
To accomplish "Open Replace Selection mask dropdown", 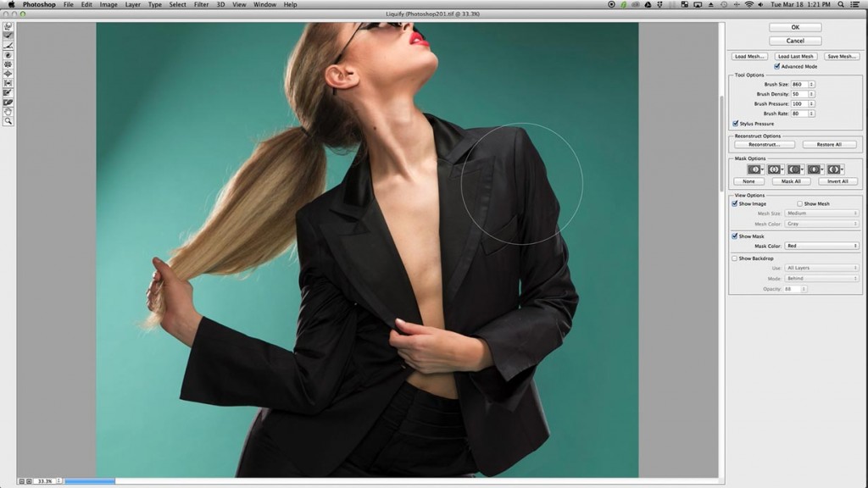I will (755, 169).
